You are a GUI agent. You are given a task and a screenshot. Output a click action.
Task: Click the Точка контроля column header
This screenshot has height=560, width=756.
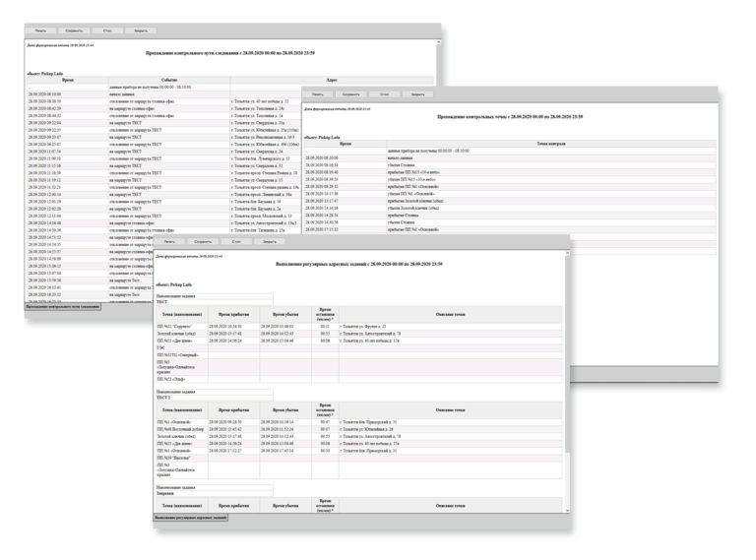click(x=550, y=144)
